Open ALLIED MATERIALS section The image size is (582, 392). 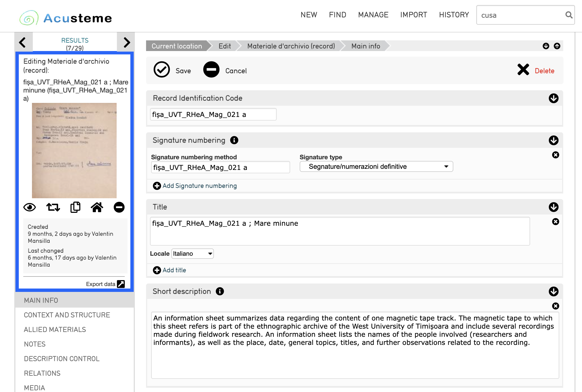[55, 329]
